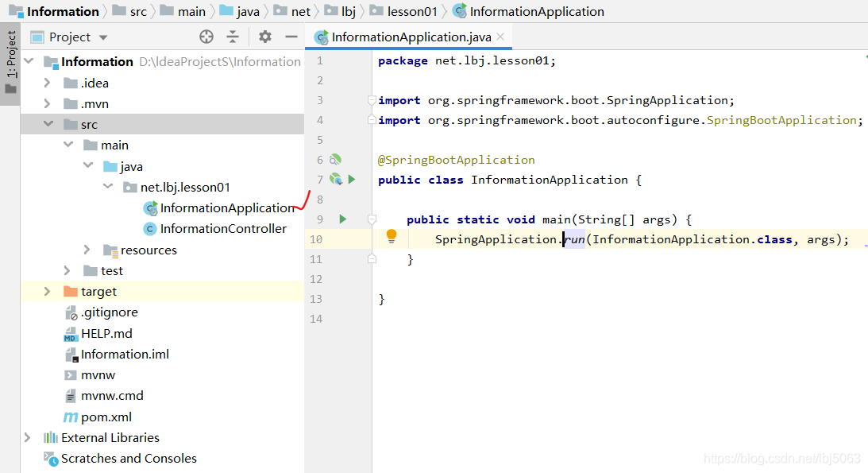Collapse the Information project root node
This screenshot has height=473, width=868.
tap(29, 61)
